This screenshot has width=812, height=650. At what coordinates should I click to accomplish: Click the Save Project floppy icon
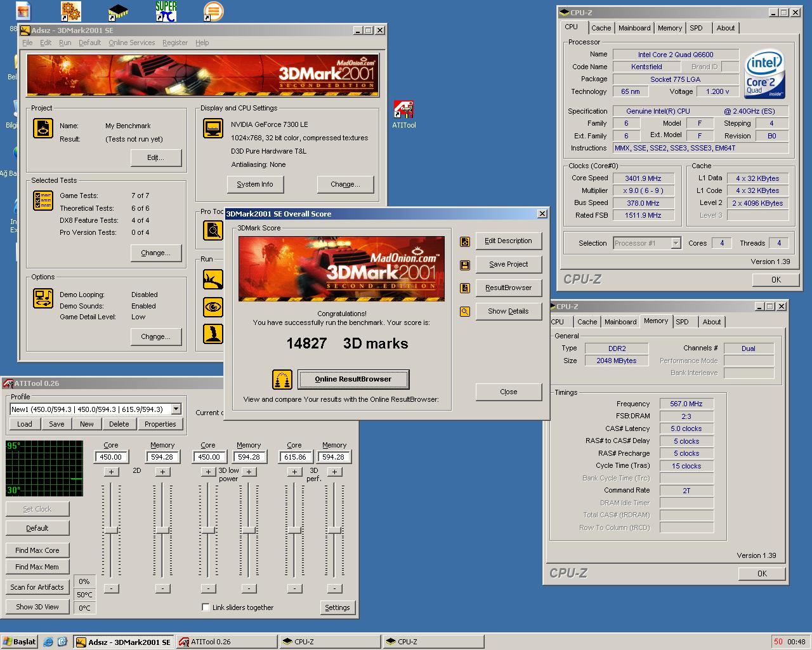[x=465, y=265]
